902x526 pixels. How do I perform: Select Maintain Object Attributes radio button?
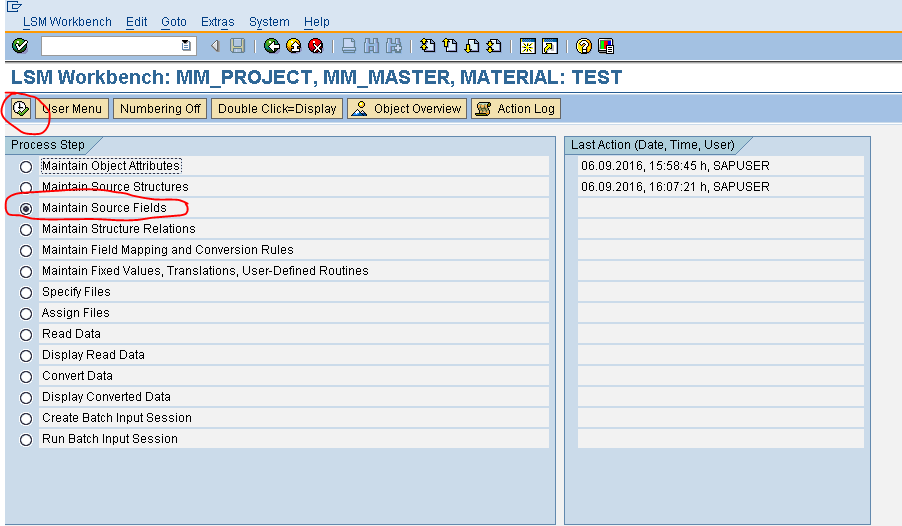[x=26, y=167]
